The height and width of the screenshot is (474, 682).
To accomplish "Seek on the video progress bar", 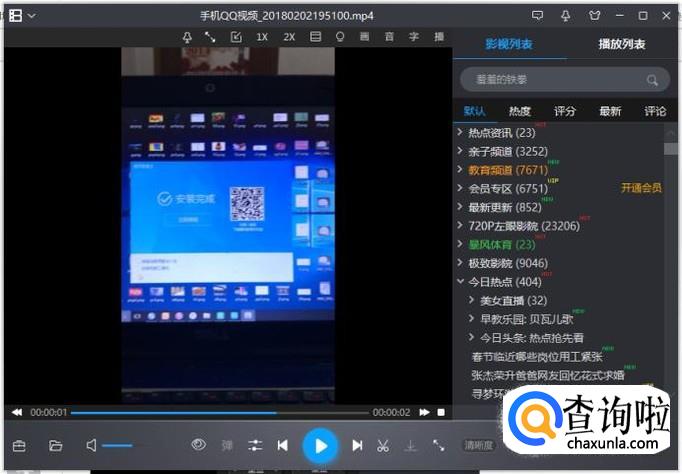I will coord(220,413).
